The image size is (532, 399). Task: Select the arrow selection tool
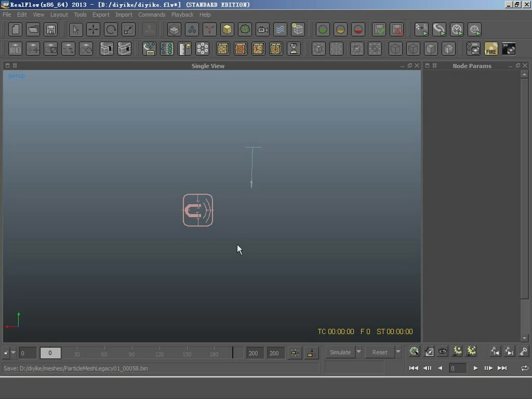(x=76, y=30)
